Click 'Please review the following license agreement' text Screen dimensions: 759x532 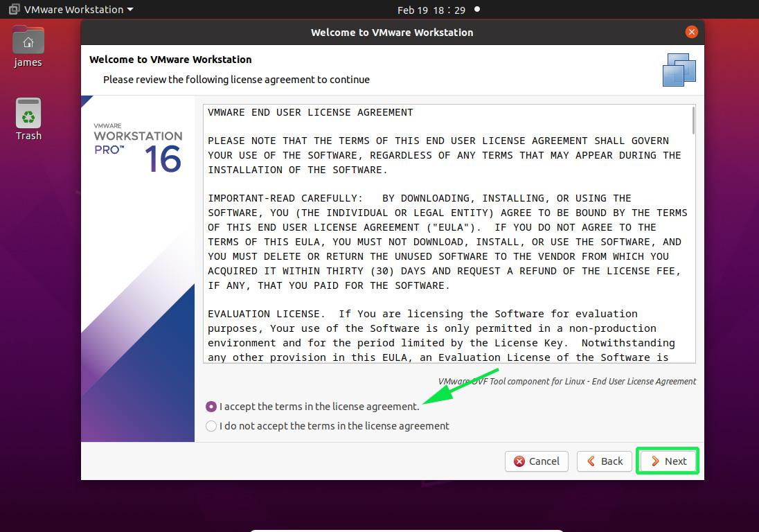pos(236,80)
